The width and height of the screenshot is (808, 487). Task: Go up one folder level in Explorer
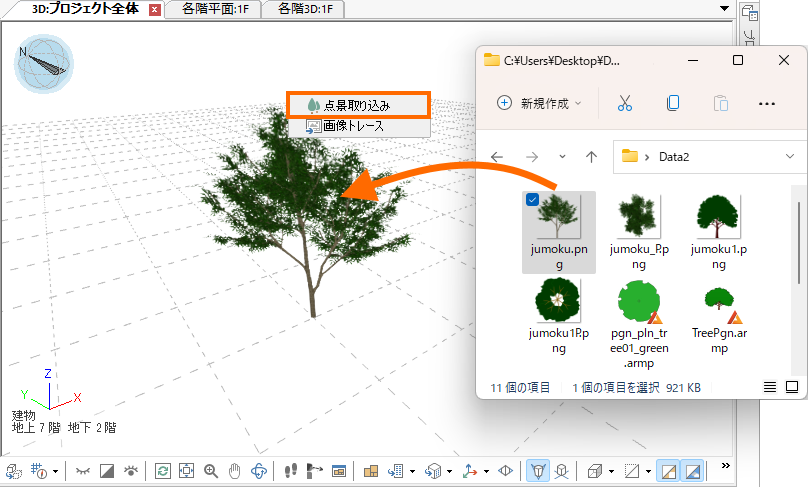coord(591,157)
